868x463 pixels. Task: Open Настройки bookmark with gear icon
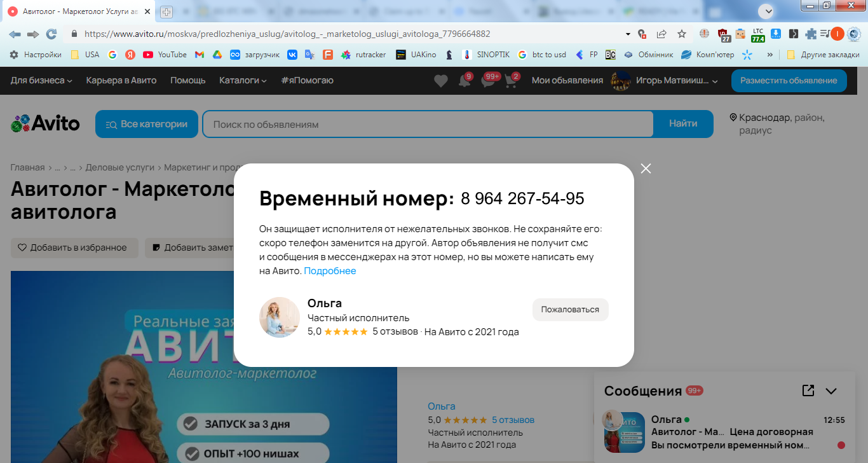pos(36,55)
